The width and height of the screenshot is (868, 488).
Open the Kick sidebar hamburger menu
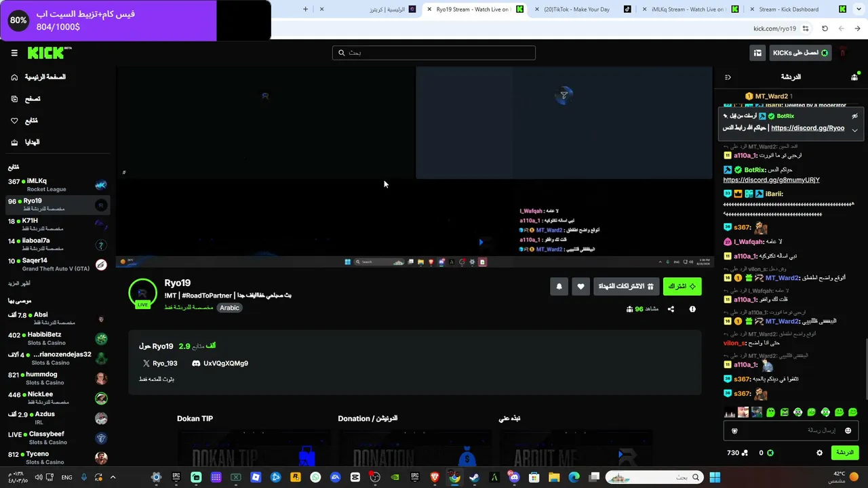click(14, 53)
